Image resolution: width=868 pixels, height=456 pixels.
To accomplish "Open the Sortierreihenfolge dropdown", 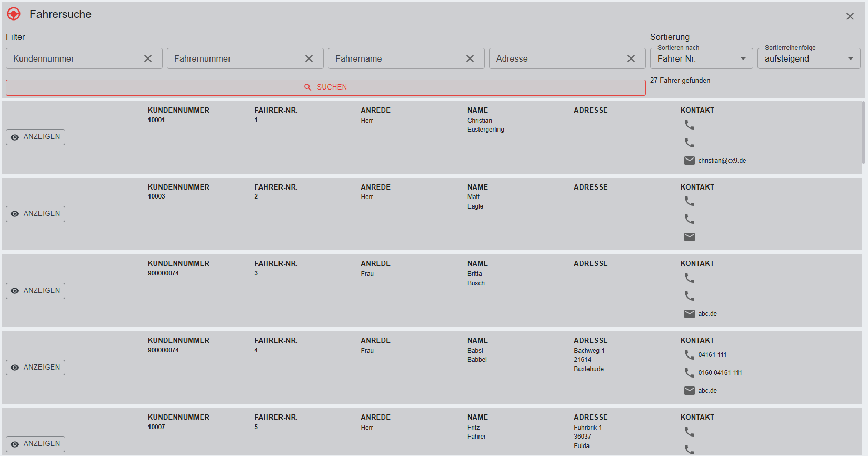I will pyautogui.click(x=808, y=58).
